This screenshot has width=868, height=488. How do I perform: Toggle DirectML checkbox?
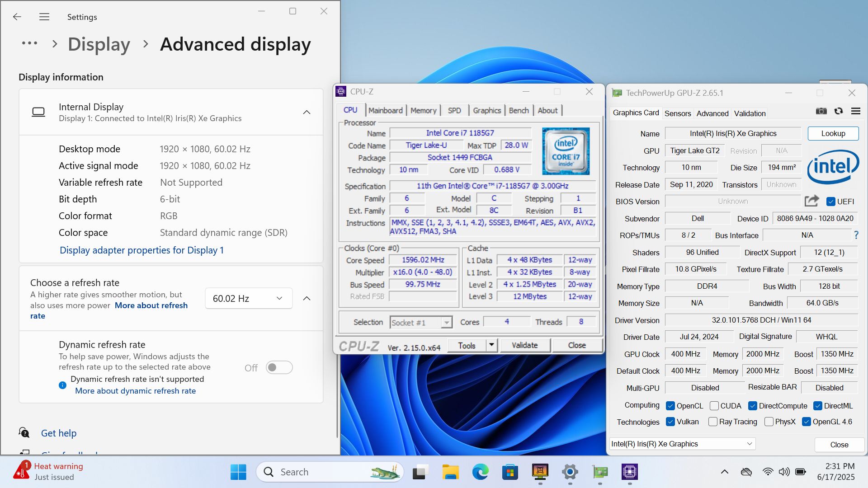(x=817, y=406)
